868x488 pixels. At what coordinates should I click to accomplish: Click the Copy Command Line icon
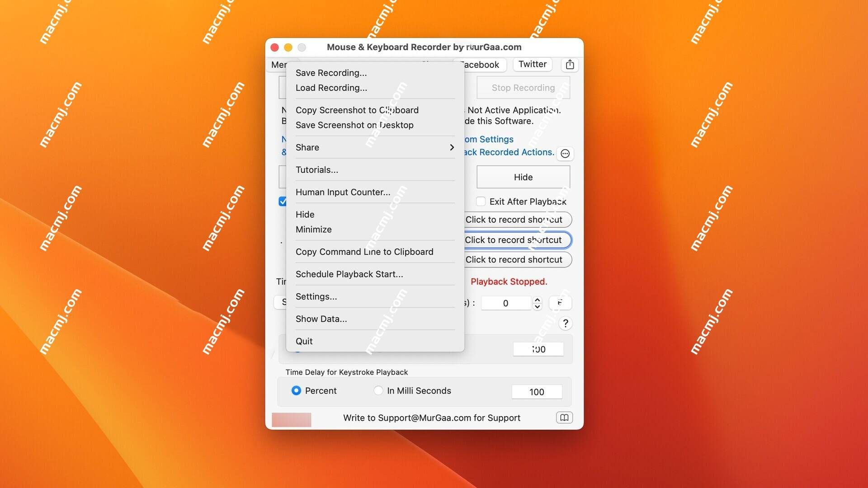[364, 251]
